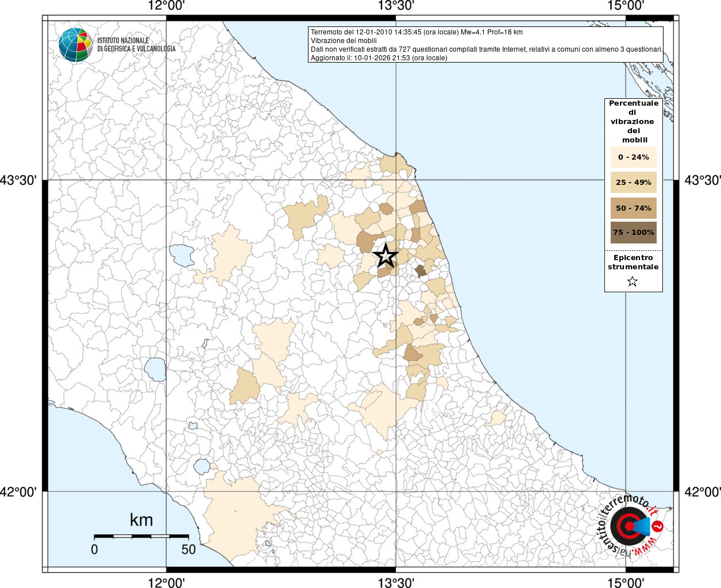Click the darkest brown municipality near epicenter
Screen dimensions: 721x588
point(421,271)
